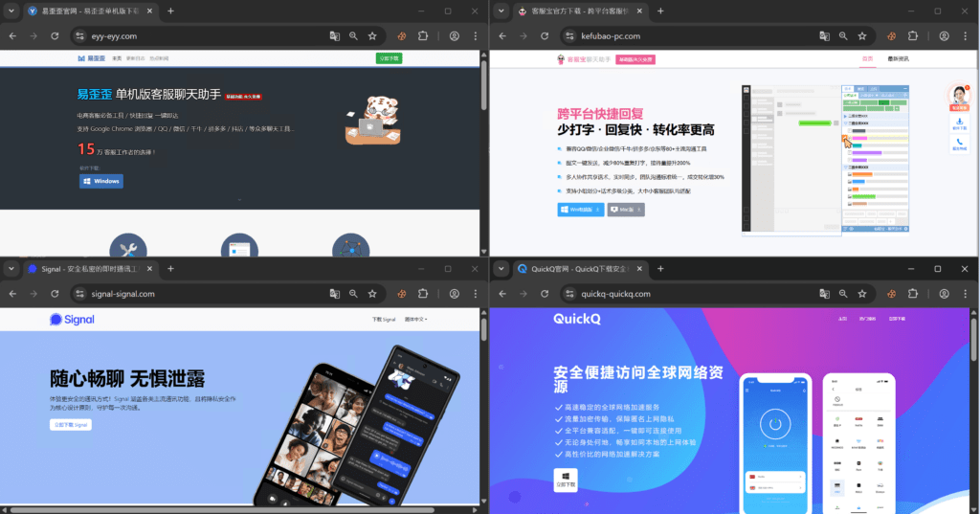Open 简体中文 language dropdown on Signal page
This screenshot has height=514, width=980.
point(415,319)
